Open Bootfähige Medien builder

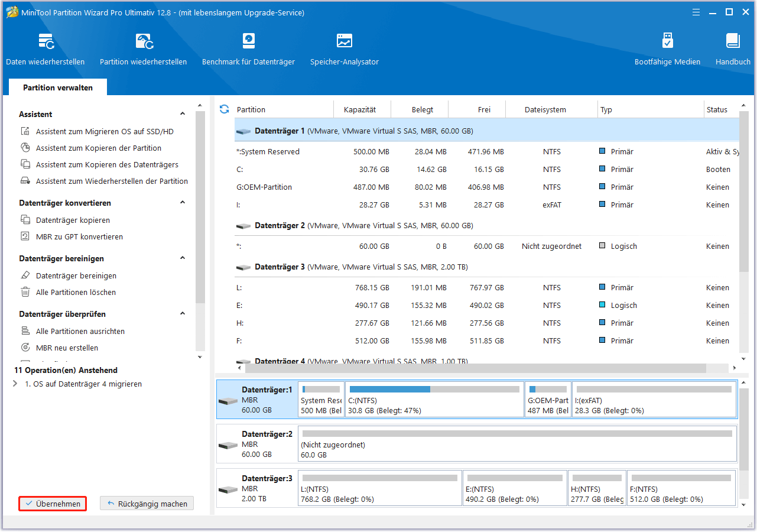pyautogui.click(x=667, y=49)
